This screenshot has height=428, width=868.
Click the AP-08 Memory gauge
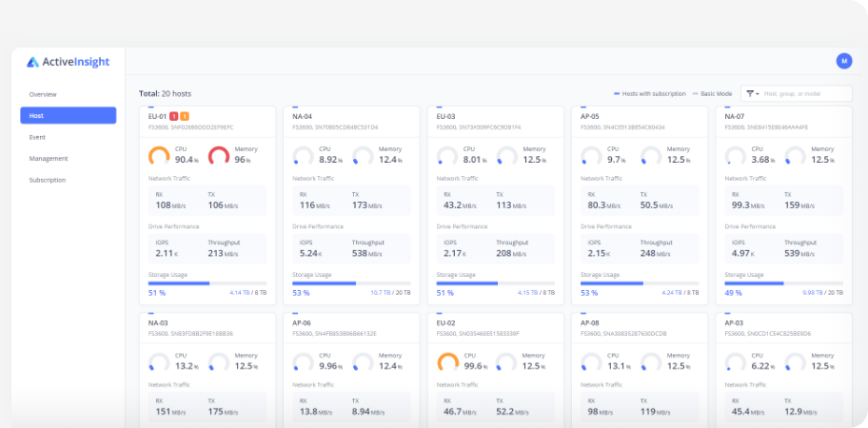click(x=651, y=362)
